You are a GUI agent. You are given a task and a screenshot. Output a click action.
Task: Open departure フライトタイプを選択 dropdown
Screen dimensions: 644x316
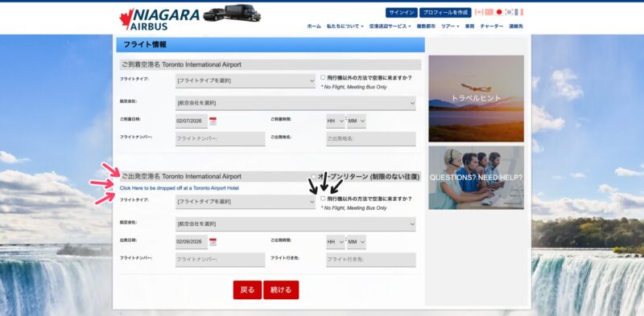[x=246, y=202]
